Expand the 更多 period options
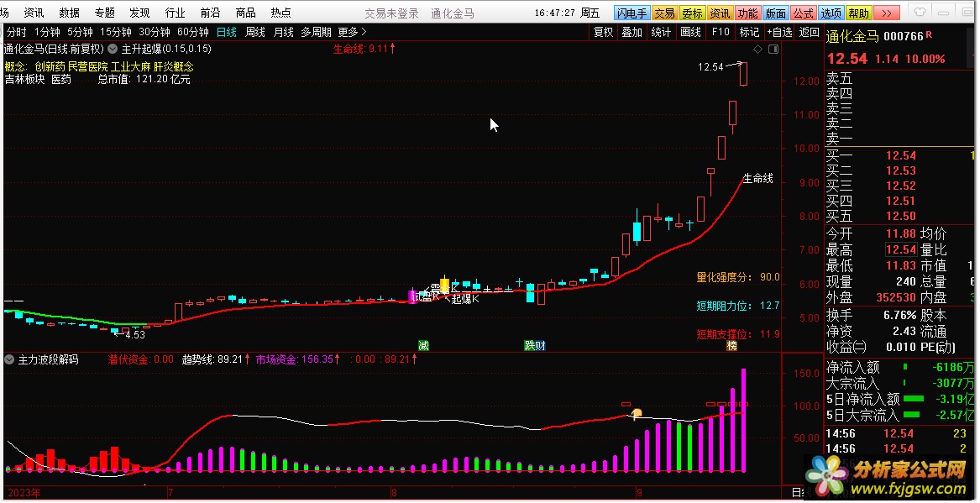Viewport: 980px width, 503px height. (352, 32)
